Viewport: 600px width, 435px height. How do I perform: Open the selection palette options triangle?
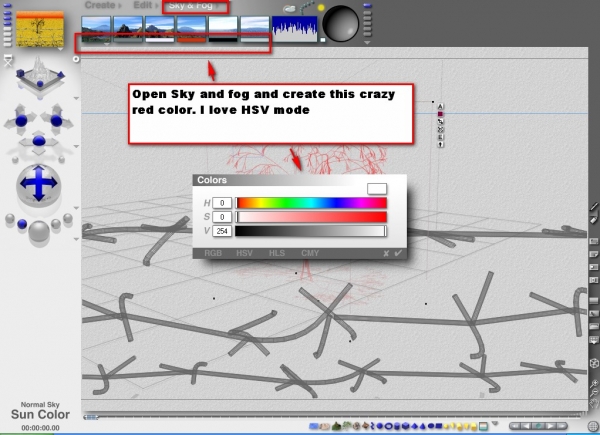pos(495,424)
